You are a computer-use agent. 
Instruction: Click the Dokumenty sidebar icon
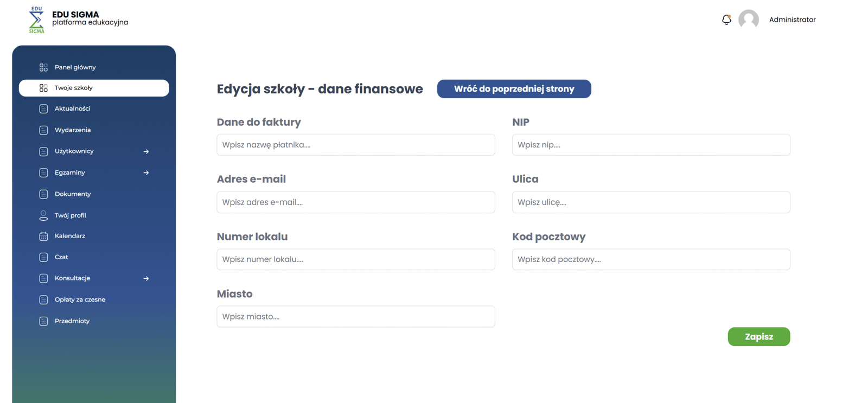[43, 194]
